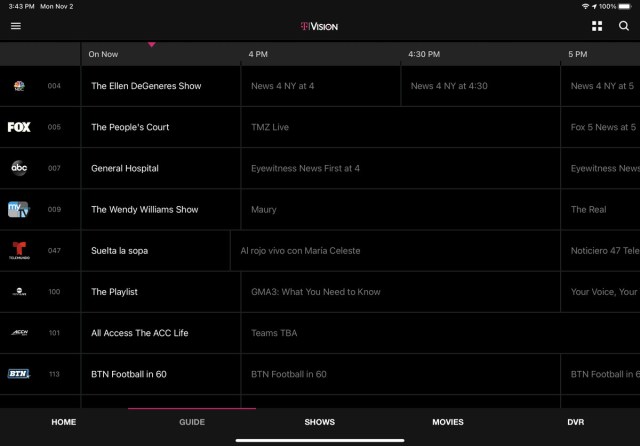Open the hamburger menu
Image resolution: width=640 pixels, height=446 pixels.
[x=16, y=26]
